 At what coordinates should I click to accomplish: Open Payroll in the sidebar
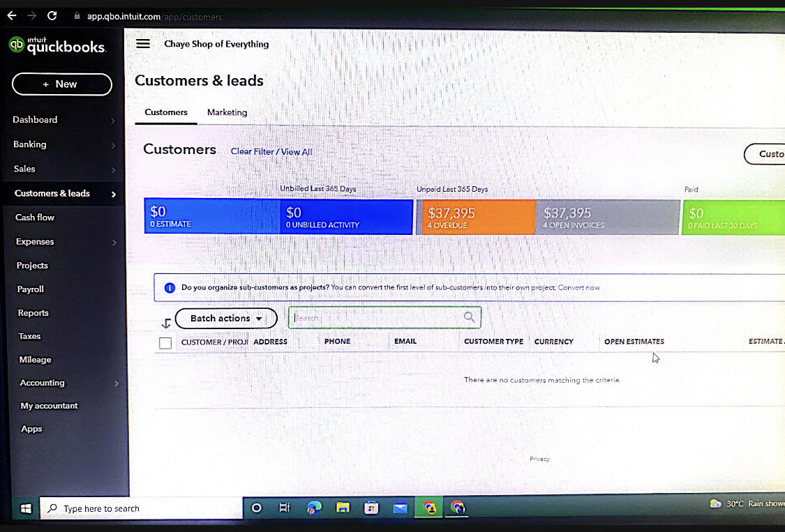31,289
